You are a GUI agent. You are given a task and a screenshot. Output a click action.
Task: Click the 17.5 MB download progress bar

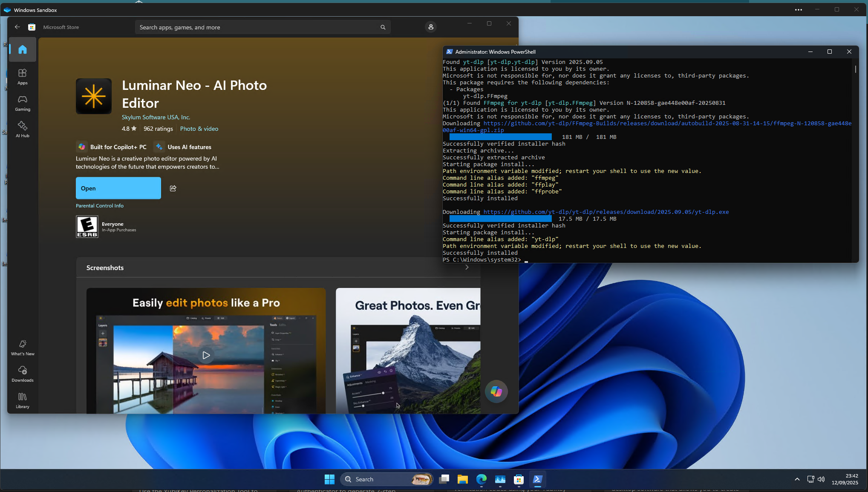[500, 219]
